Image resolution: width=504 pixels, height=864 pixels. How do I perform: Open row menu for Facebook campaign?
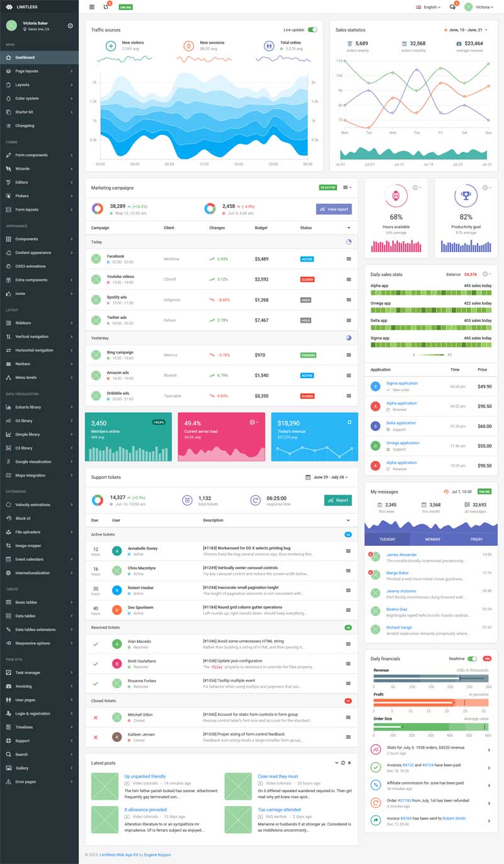(348, 259)
